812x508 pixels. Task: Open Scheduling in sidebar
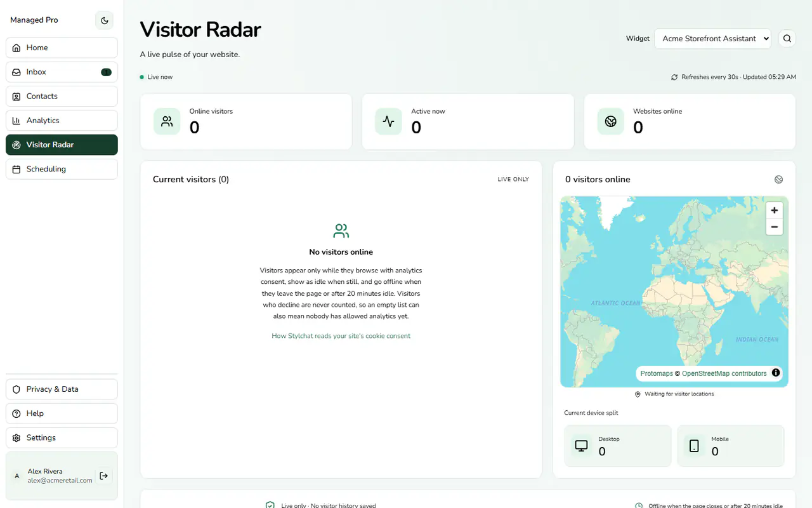[62, 169]
